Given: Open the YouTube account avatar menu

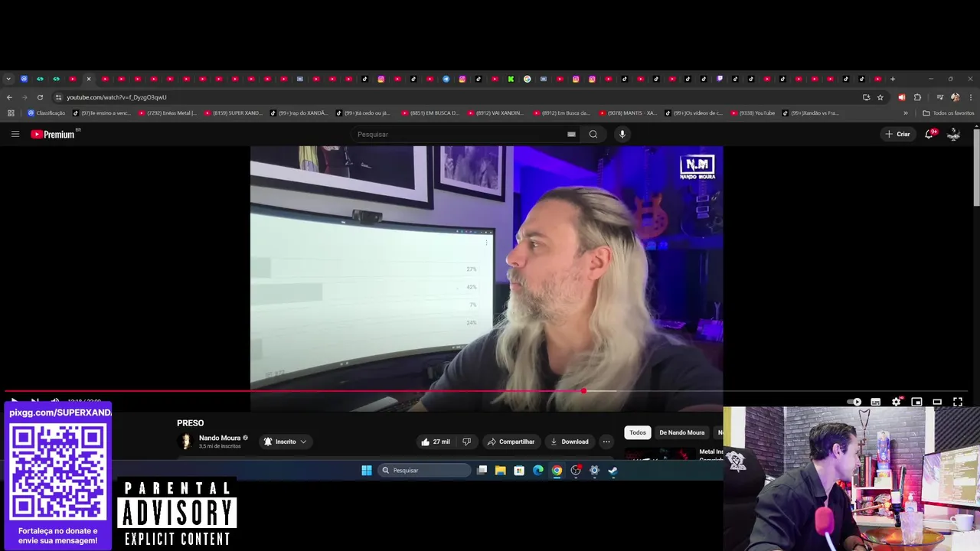Looking at the screenshot, I should click(x=954, y=134).
